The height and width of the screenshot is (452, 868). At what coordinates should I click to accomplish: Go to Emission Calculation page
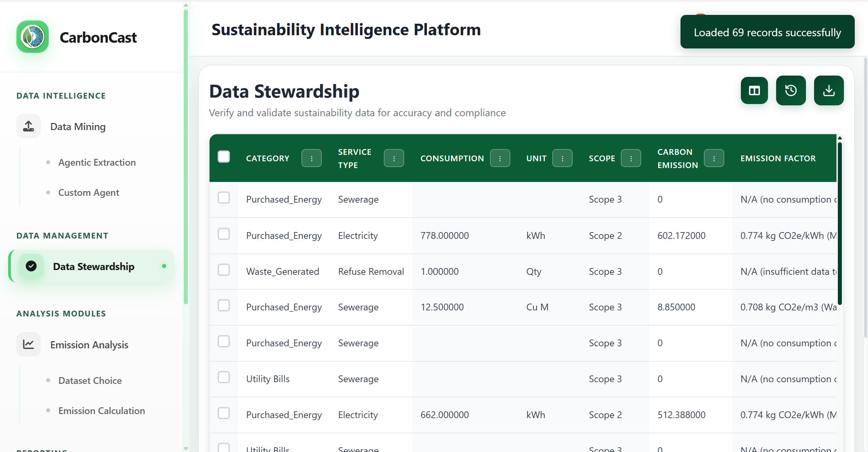101,411
